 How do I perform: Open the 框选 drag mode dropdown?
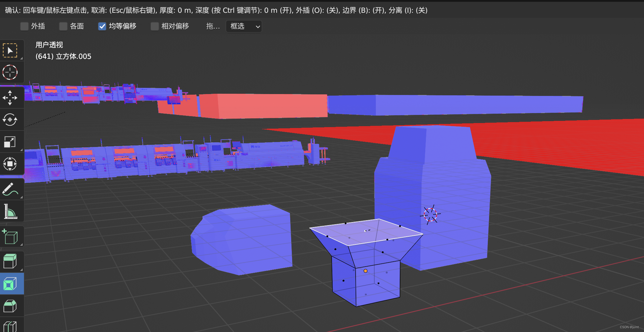[244, 26]
